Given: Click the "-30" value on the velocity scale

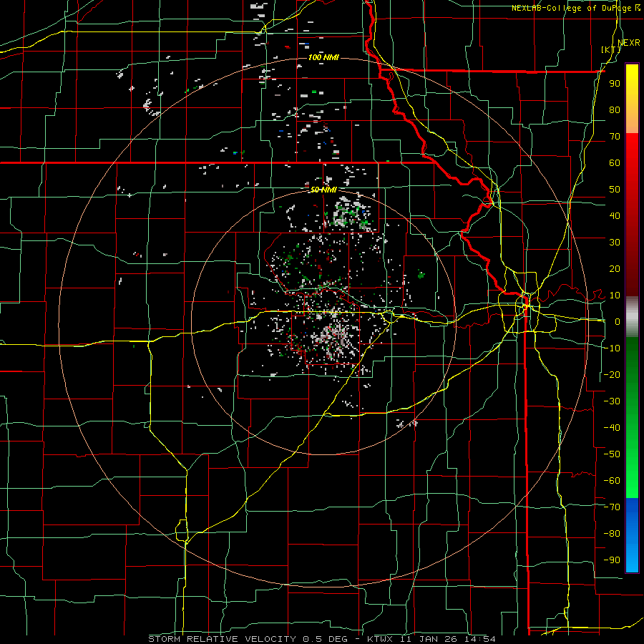Looking at the screenshot, I should click(x=612, y=401).
